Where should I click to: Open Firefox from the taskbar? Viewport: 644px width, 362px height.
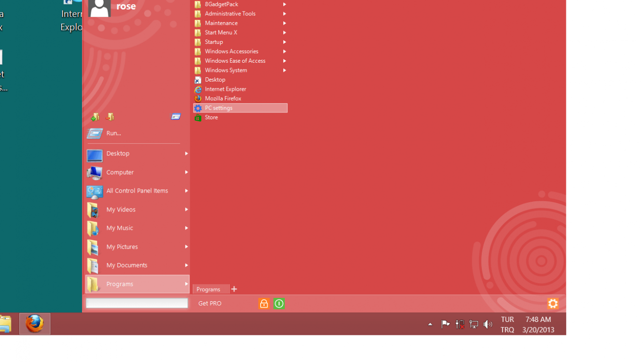coord(35,324)
